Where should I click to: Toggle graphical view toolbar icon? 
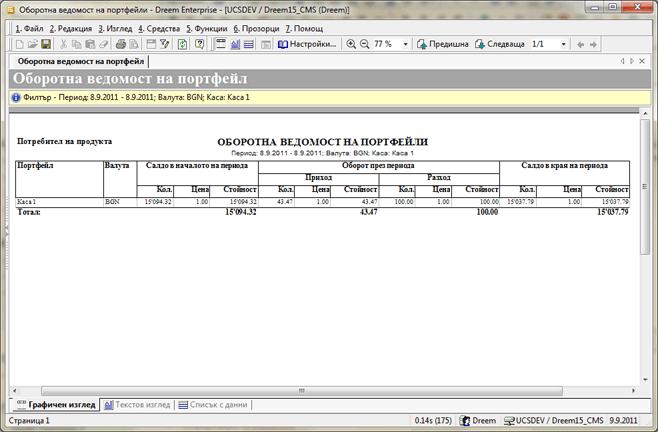(221, 44)
